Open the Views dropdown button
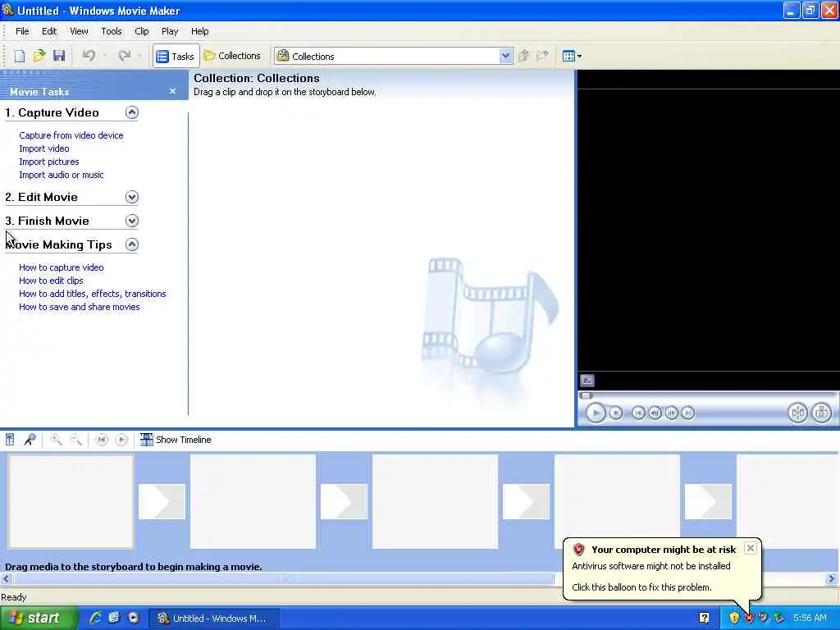840x630 pixels. click(x=572, y=56)
